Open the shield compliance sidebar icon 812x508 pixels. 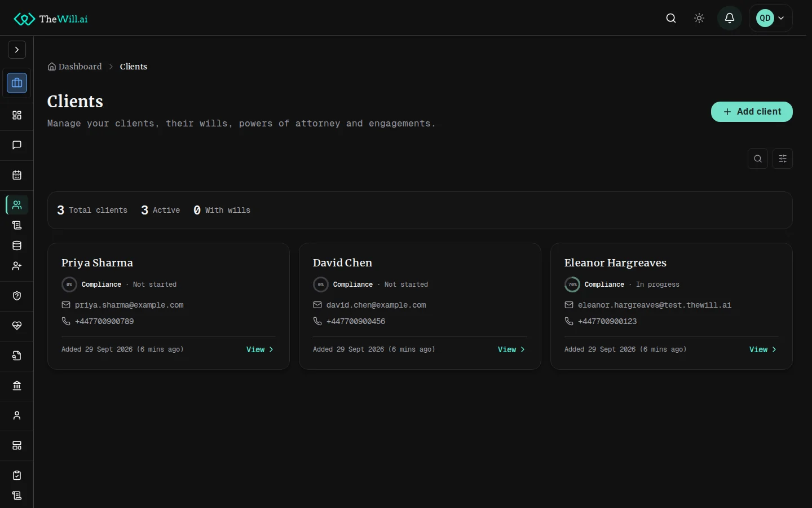tap(17, 296)
